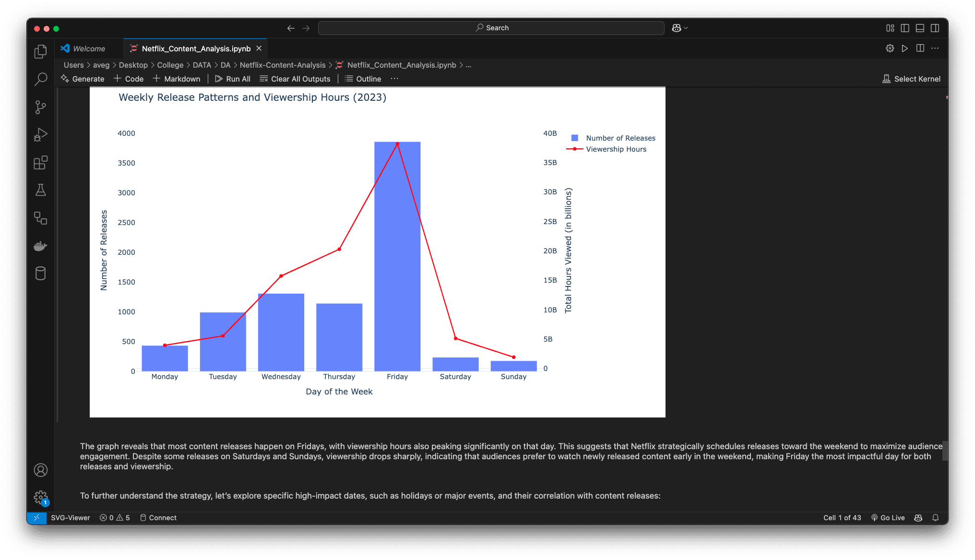This screenshot has height=560, width=975.
Task: Open the Desktop breadcrumb folder
Action: [x=133, y=65]
